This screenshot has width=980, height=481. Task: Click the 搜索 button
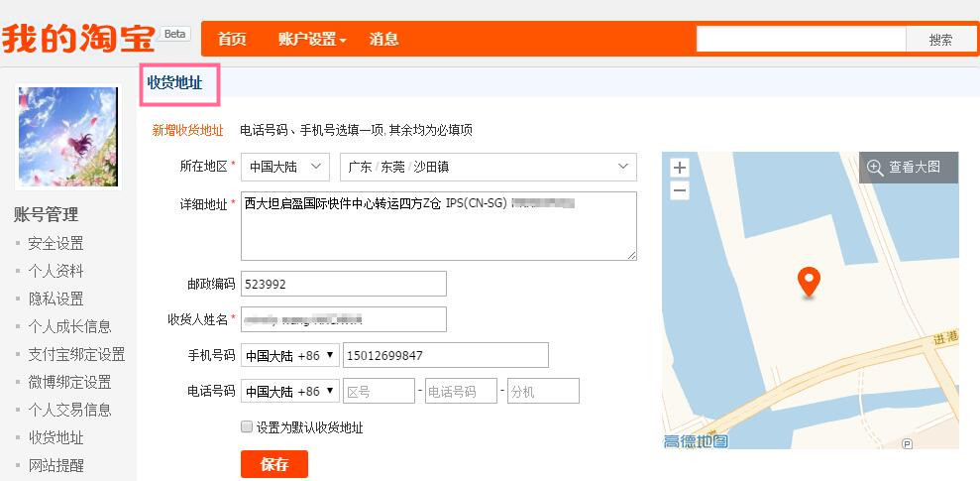point(940,40)
